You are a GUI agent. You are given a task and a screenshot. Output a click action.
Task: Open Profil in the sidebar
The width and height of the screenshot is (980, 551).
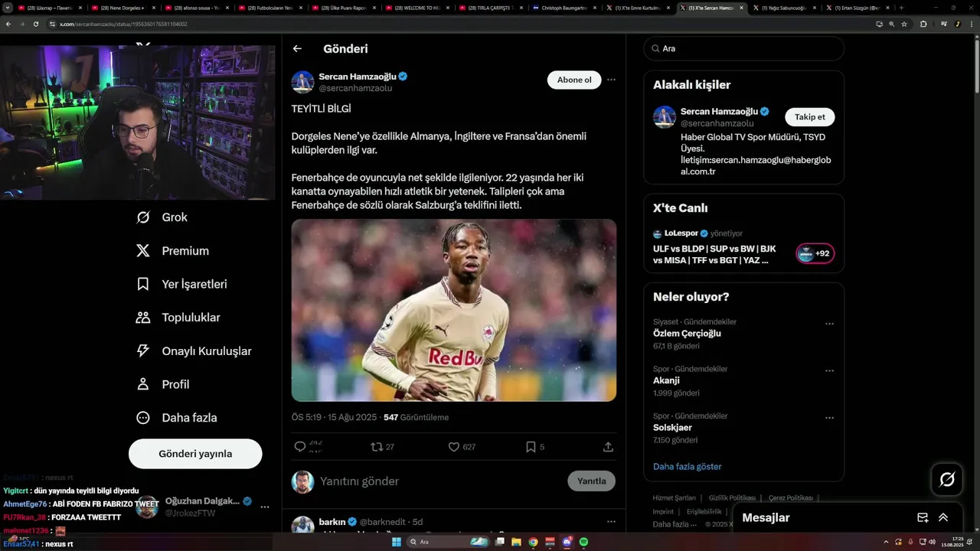click(162, 384)
